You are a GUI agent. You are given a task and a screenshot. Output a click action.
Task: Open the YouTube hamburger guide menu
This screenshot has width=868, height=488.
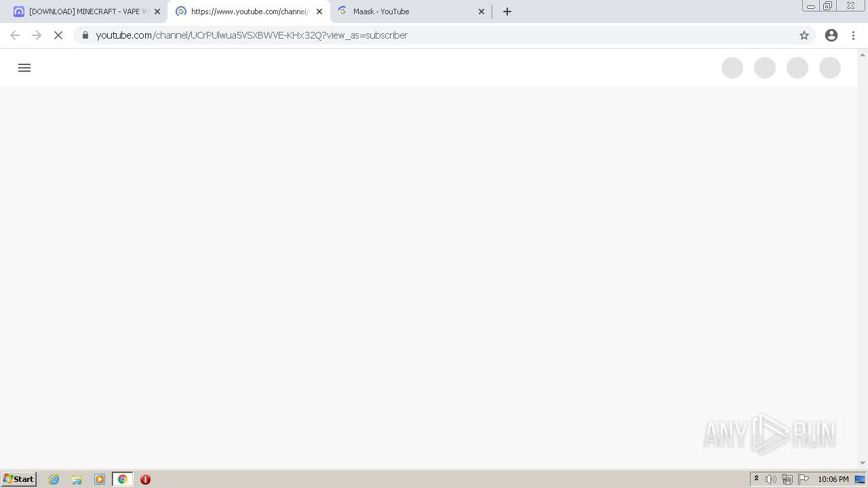[x=24, y=68]
